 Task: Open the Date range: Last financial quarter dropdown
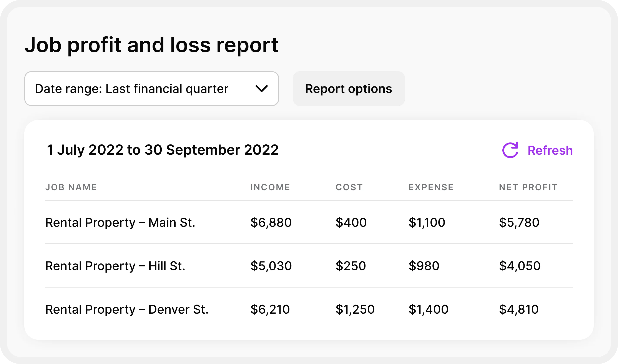coord(131,89)
